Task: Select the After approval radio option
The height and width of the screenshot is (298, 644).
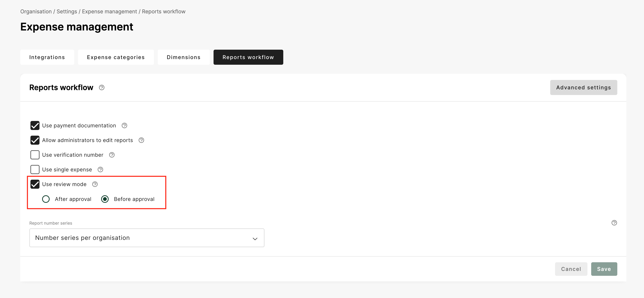Action: coord(46,199)
